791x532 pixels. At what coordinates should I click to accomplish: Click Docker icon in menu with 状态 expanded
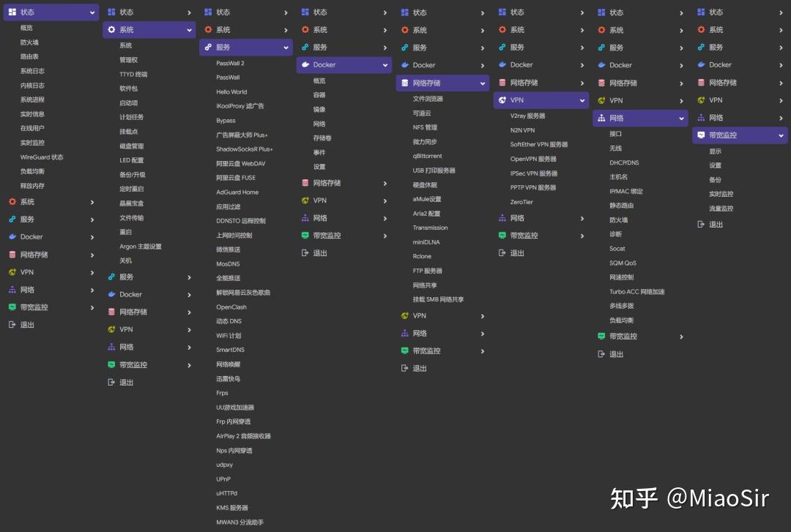(x=12, y=236)
